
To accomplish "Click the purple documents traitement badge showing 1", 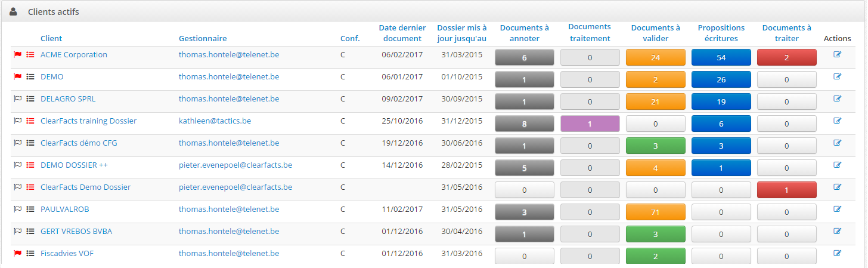I will (x=590, y=124).
